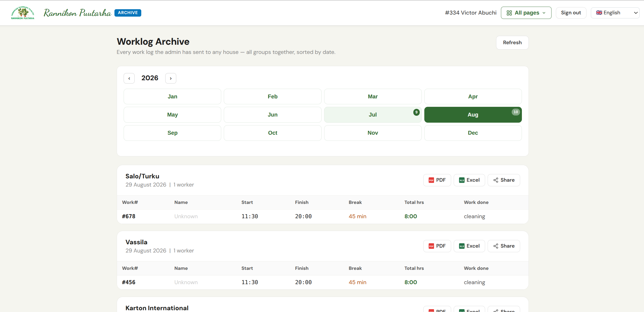Image resolution: width=644 pixels, height=312 pixels.
Task: Click the #334 Victor Abuchi user label
Action: (471, 13)
